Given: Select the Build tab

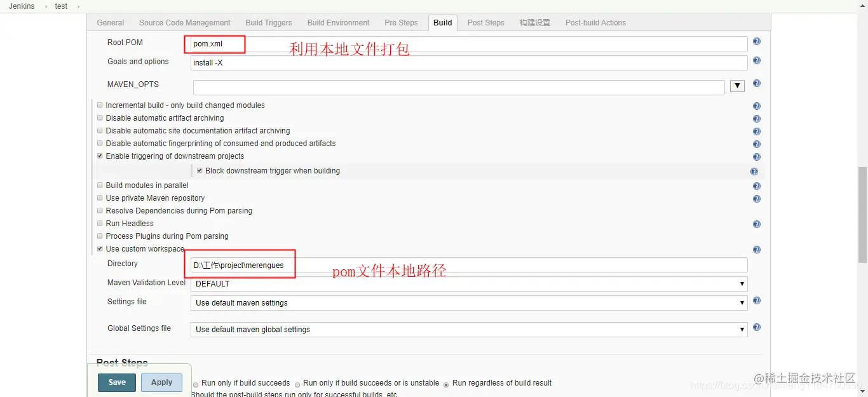Looking at the screenshot, I should (x=443, y=23).
